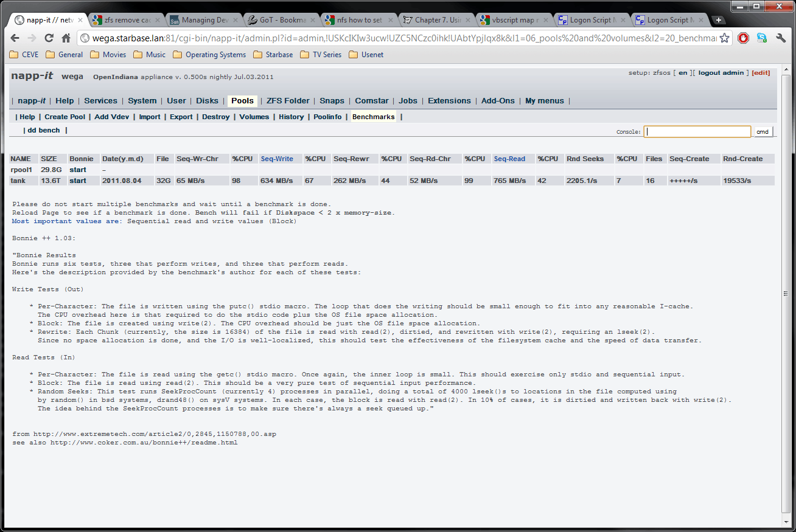Open the Export submenu item
This screenshot has height=532, width=796.
point(181,117)
